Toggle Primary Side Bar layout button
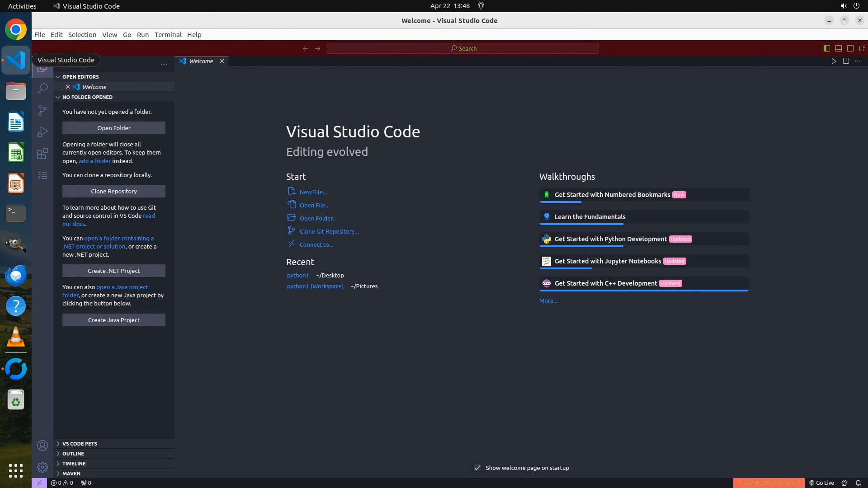The width and height of the screenshot is (868, 488). [x=826, y=48]
